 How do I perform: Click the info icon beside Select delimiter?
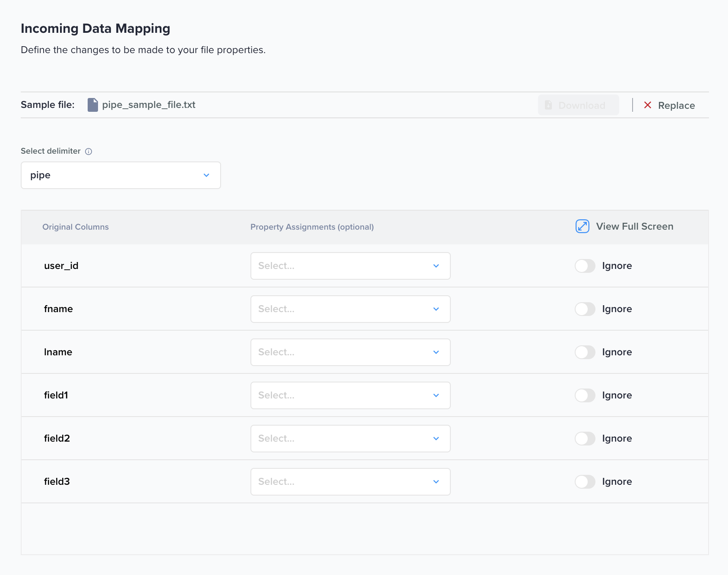89,152
